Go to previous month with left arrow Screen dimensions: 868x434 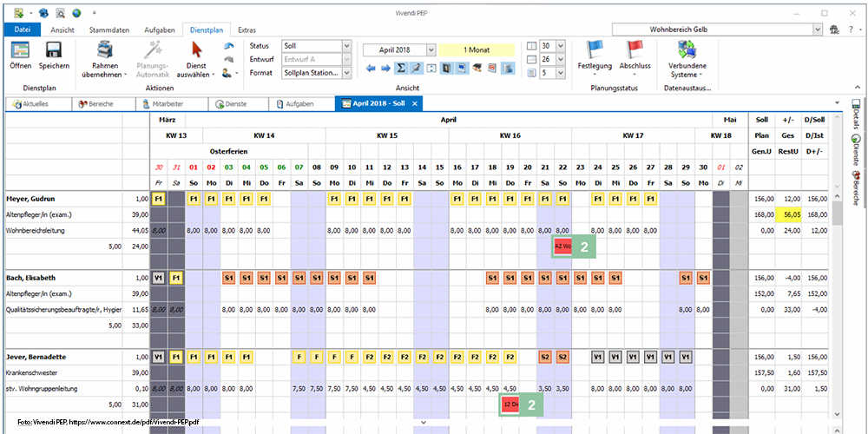point(371,68)
